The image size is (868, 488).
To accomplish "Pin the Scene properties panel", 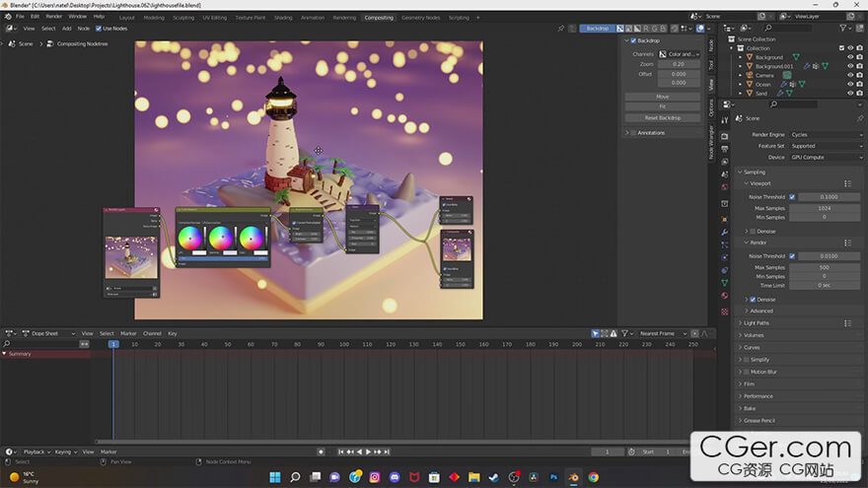I will point(860,118).
